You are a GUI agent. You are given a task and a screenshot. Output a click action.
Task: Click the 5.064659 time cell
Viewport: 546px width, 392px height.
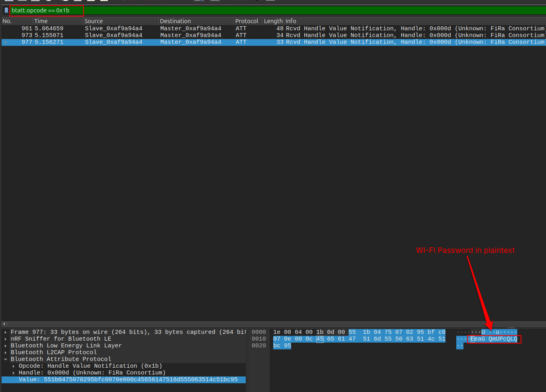[49, 28]
